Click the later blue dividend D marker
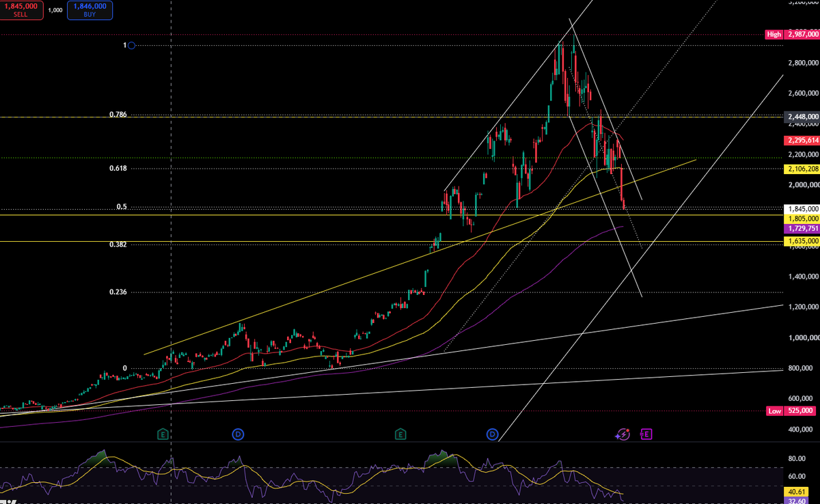Image resolution: width=820 pixels, height=504 pixels. tap(492, 434)
